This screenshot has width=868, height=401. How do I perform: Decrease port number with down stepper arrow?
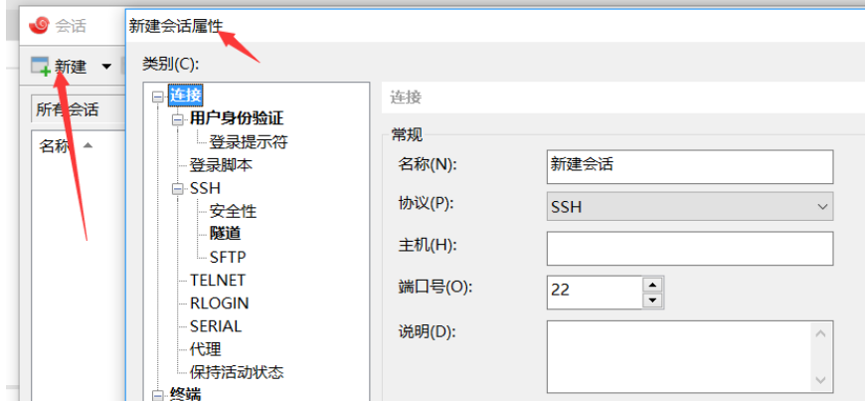tap(654, 301)
